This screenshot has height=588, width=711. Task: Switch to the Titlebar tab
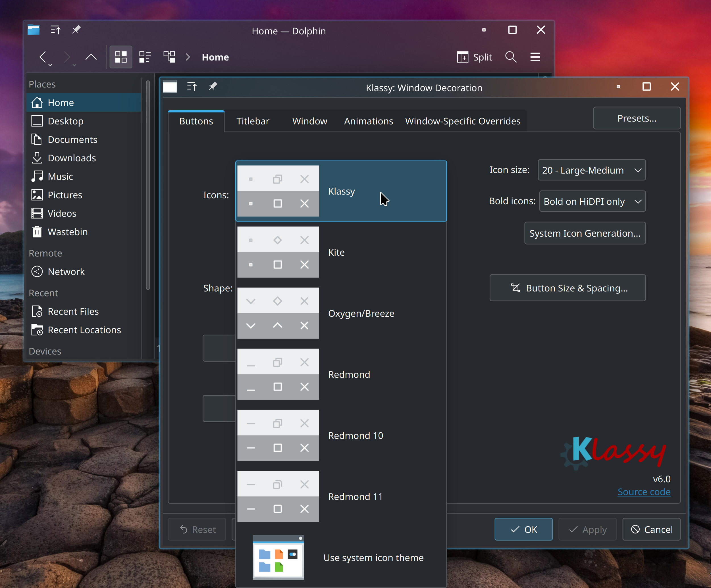click(253, 121)
